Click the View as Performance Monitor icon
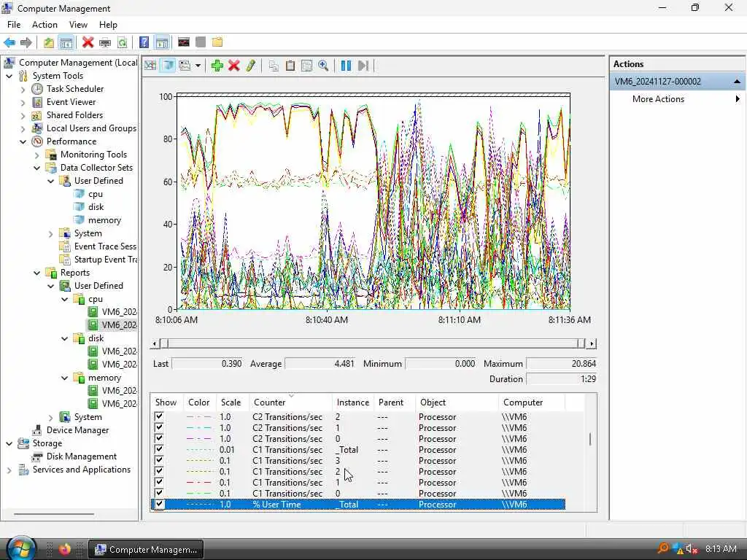 (x=184, y=42)
